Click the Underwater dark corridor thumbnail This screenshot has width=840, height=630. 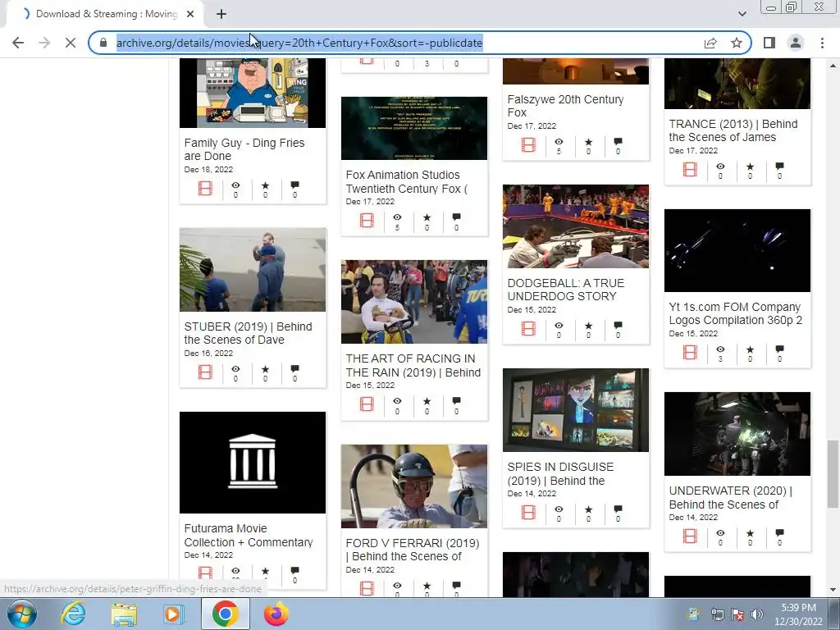[737, 434]
